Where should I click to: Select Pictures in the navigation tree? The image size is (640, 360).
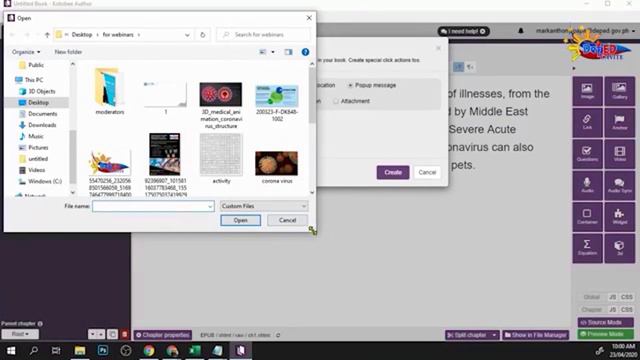(38, 147)
